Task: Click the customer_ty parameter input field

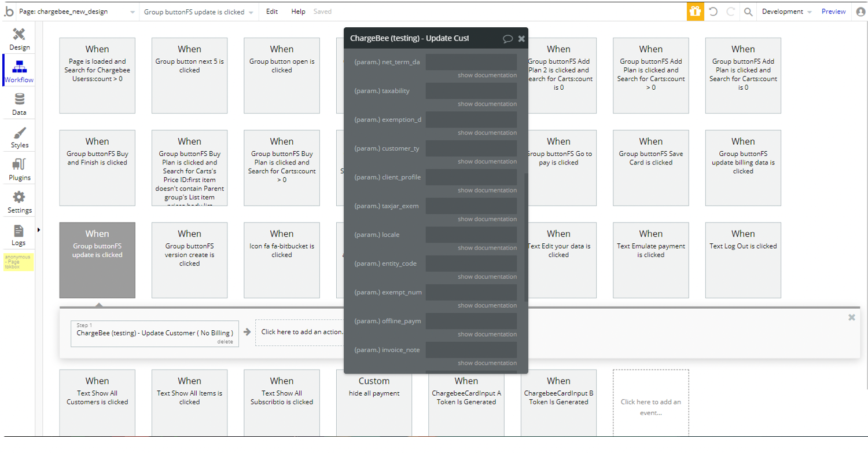Action: [471, 148]
